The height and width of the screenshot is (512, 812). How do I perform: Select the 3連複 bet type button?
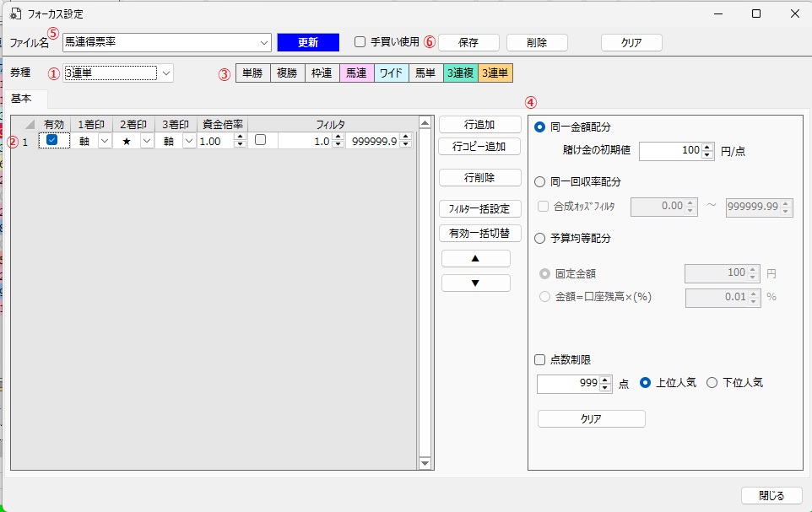tap(460, 73)
